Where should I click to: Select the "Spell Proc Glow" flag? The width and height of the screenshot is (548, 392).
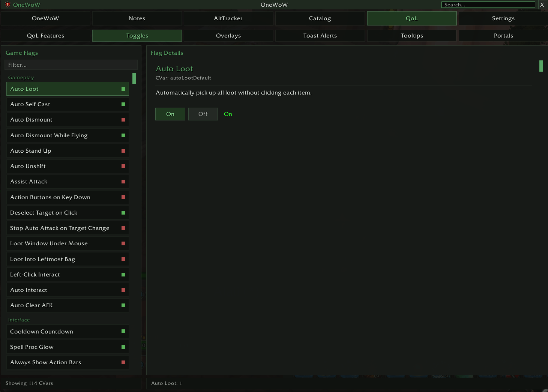click(68, 347)
